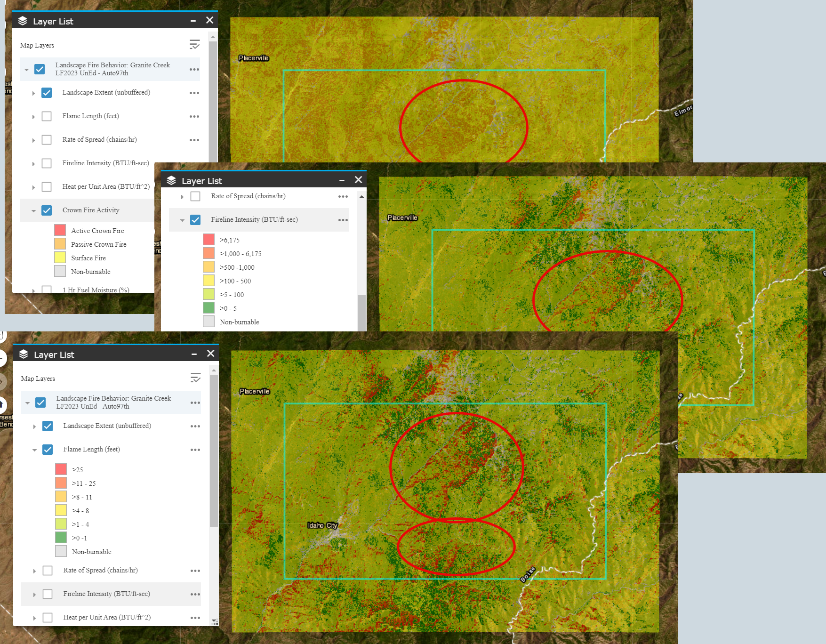
Task: Select the Crown Fire Activity layer name
Action: 91,210
